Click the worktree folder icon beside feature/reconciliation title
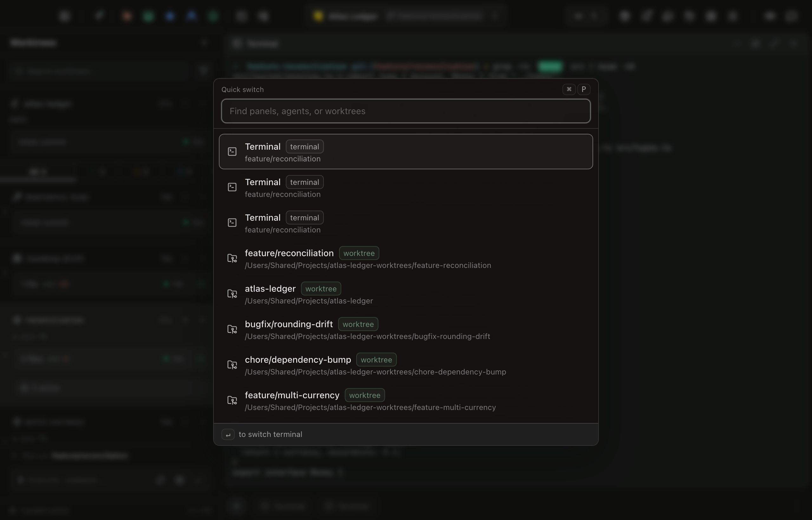Image resolution: width=812 pixels, height=520 pixels. pyautogui.click(x=232, y=258)
